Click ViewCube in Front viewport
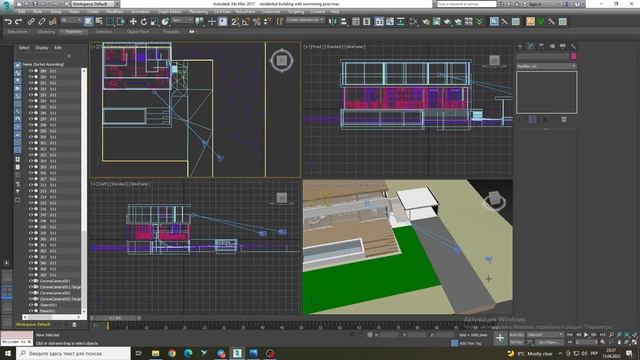640x360 pixels. coord(494,60)
